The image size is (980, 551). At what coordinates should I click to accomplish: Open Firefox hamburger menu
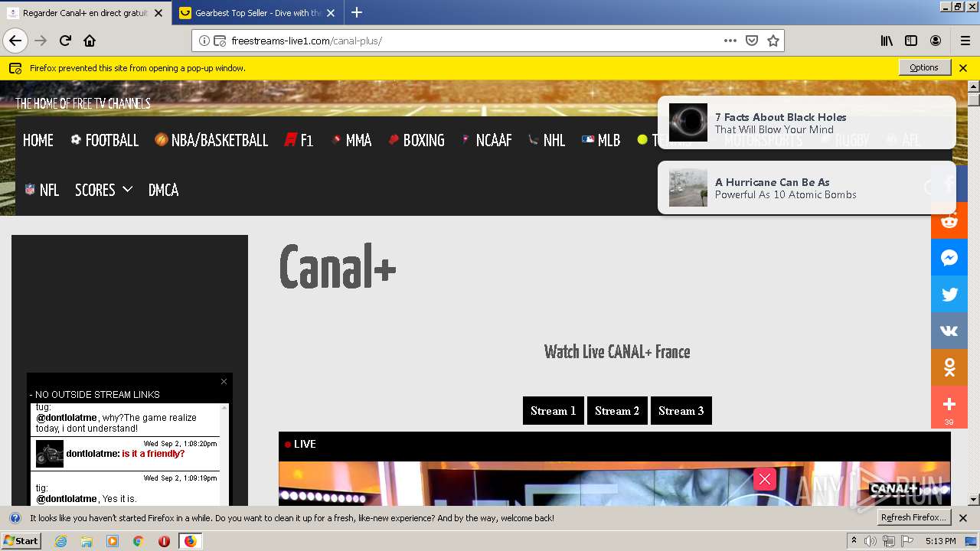(x=965, y=41)
